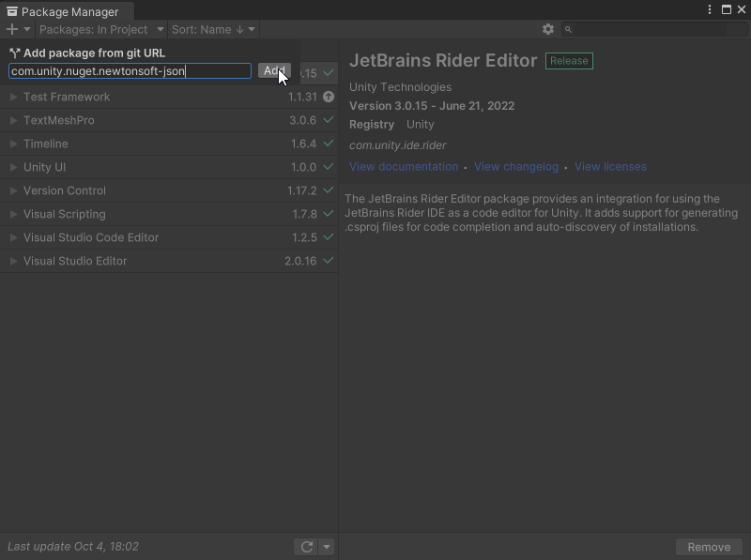Click the git URL input field
This screenshot has height=560, width=751.
[131, 71]
